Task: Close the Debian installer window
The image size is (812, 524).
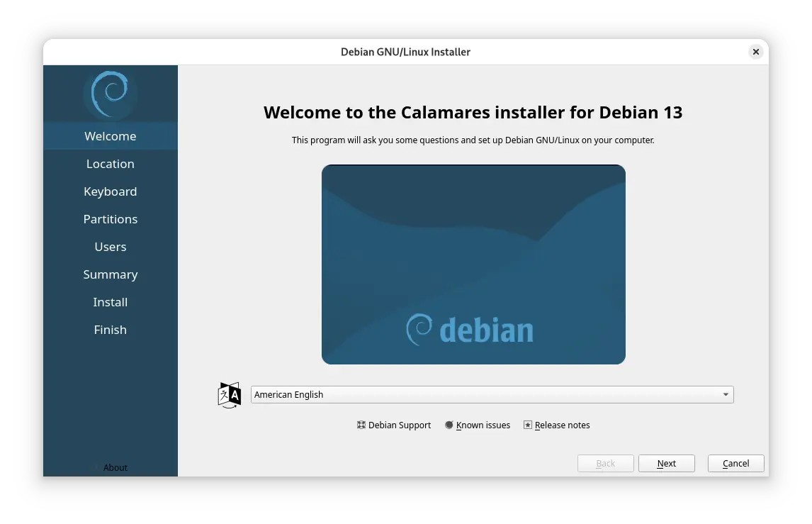Action: coord(756,52)
